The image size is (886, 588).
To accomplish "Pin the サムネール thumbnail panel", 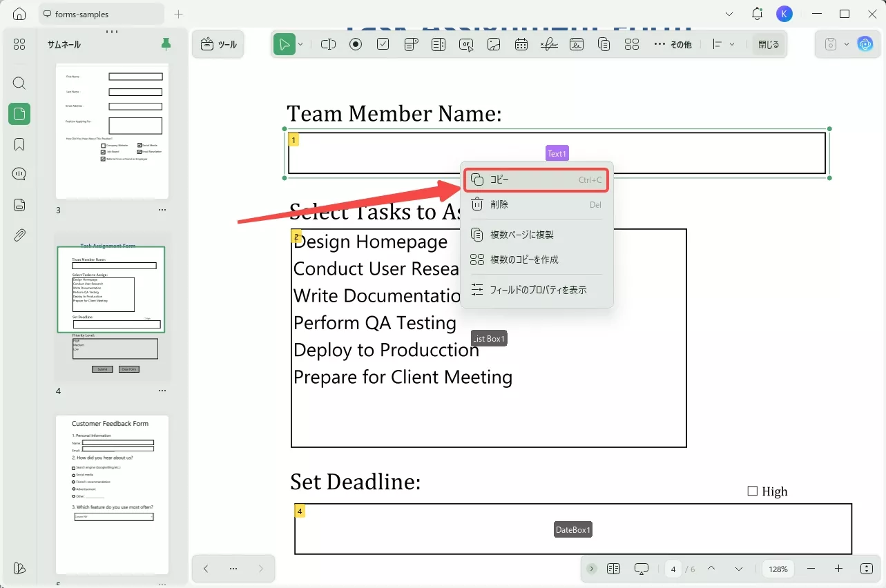I will (166, 44).
